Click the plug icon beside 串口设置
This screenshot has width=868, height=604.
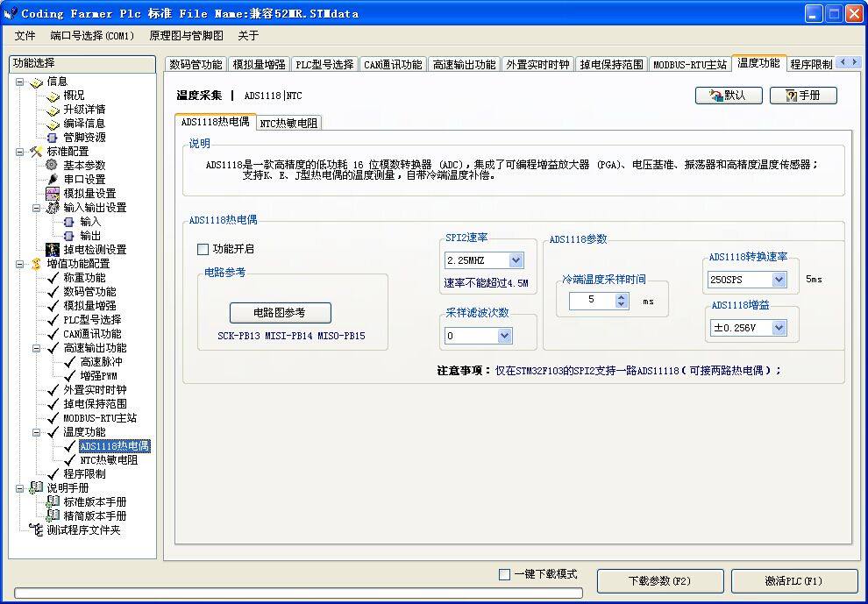[x=53, y=180]
